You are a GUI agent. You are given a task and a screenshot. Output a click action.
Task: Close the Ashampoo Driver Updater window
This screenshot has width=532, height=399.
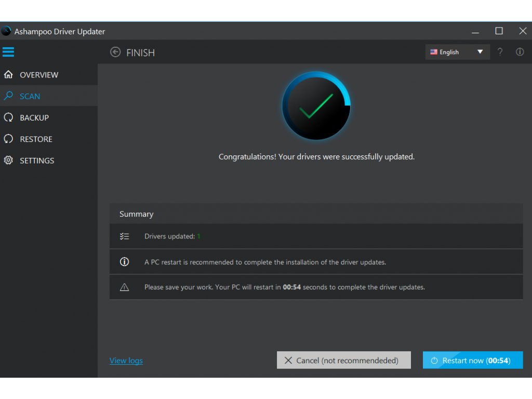point(523,31)
